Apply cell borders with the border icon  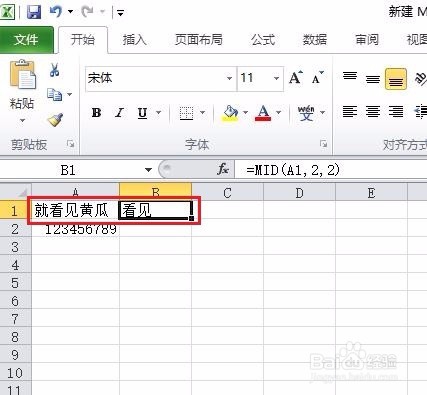point(186,113)
